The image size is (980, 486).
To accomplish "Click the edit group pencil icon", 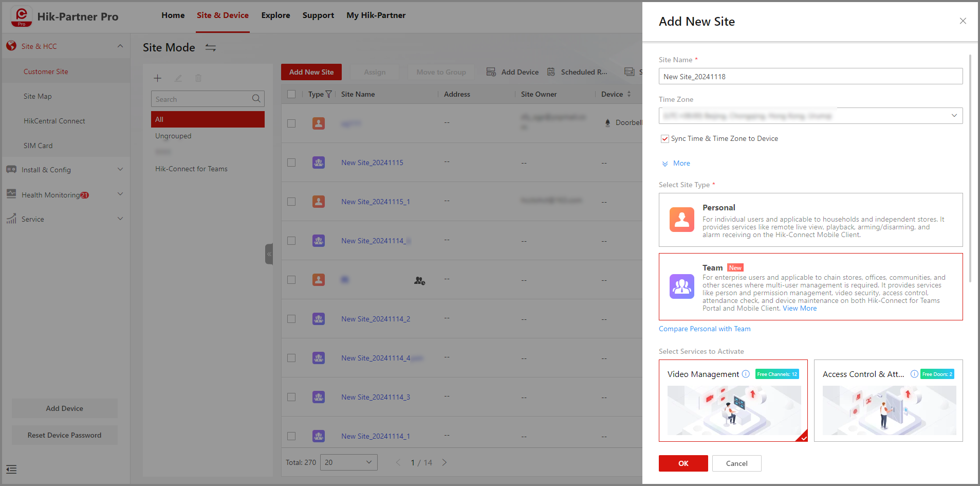I will click(x=178, y=78).
